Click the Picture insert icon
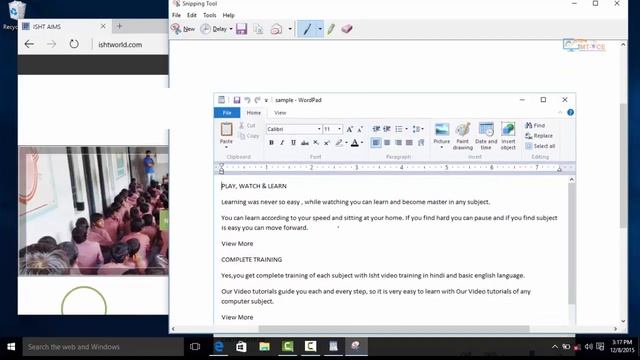 442,130
